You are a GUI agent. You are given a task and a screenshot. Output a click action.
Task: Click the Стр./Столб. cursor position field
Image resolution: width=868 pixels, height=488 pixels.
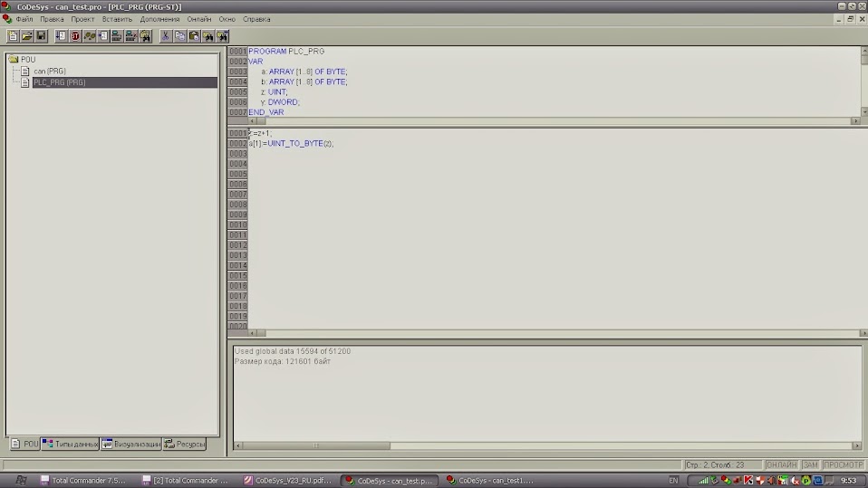click(722, 464)
